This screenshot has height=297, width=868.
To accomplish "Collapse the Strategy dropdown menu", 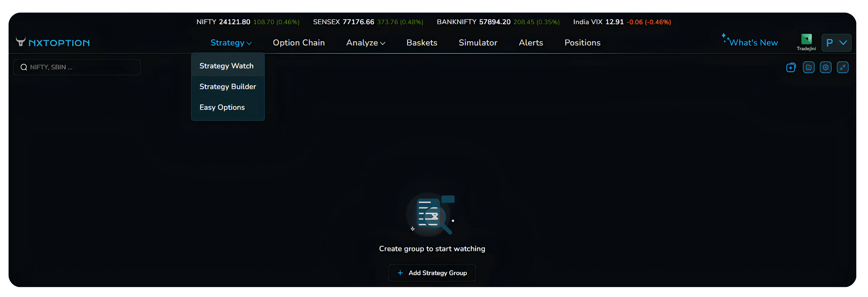I will click(231, 43).
